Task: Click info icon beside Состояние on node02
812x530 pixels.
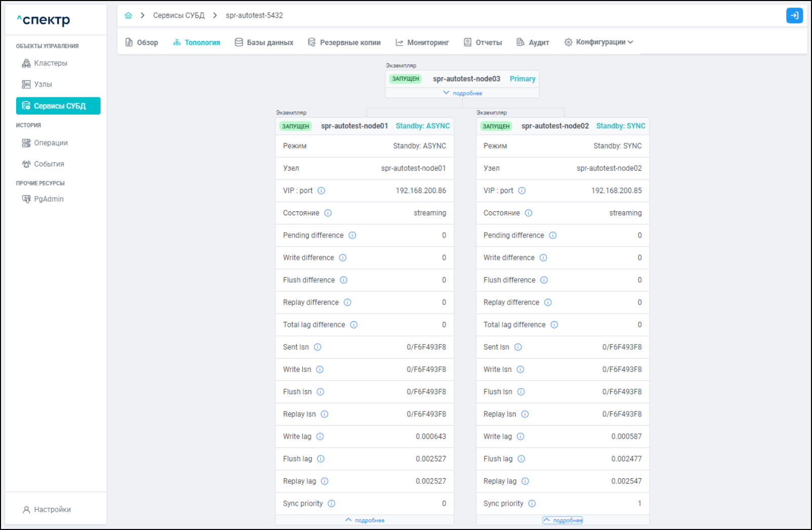Action: (x=529, y=213)
